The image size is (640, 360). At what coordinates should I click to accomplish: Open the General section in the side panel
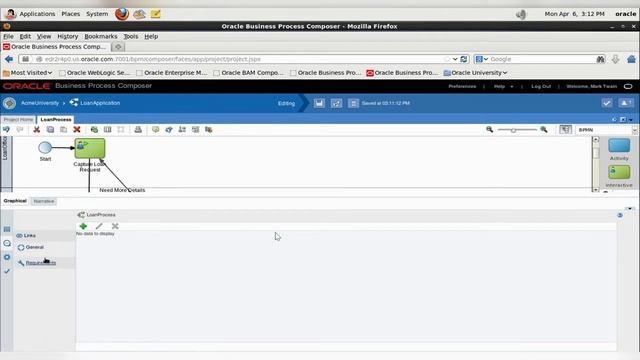[x=34, y=247]
